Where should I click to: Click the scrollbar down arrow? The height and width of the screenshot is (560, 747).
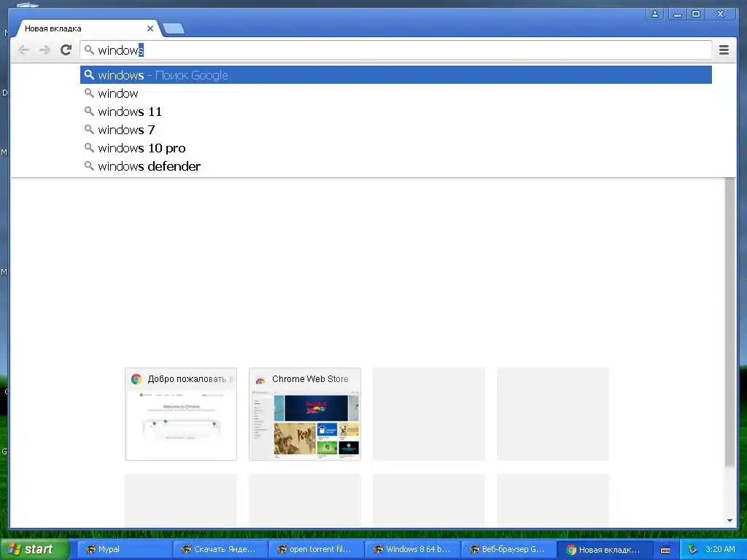[x=729, y=521]
